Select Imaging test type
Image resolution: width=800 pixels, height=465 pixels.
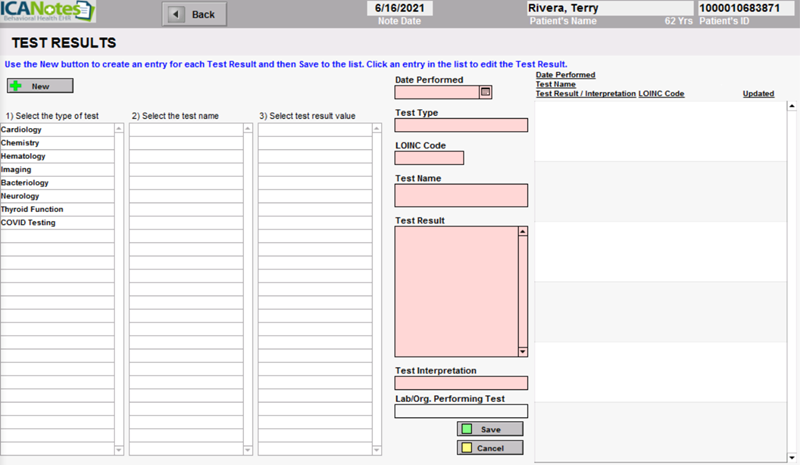point(58,170)
